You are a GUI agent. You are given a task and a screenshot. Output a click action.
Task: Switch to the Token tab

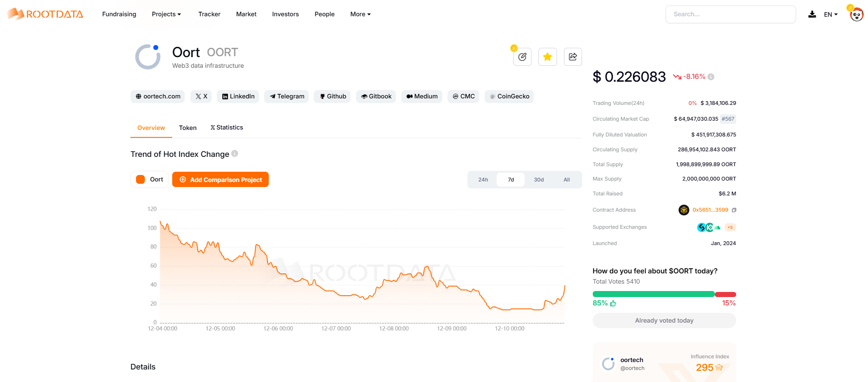[x=188, y=128]
